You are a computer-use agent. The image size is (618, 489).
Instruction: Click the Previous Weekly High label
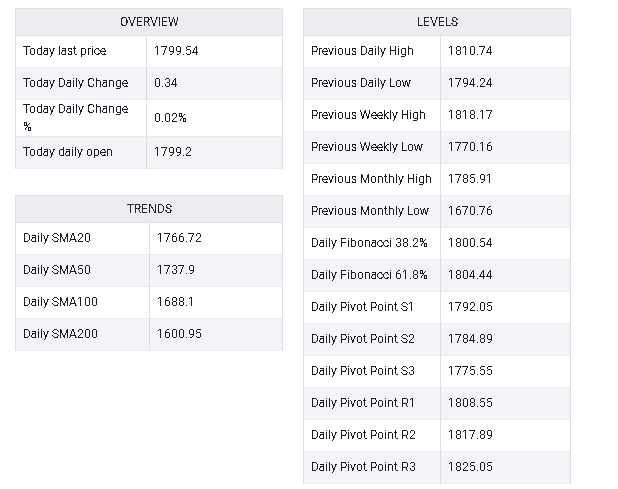click(x=368, y=115)
